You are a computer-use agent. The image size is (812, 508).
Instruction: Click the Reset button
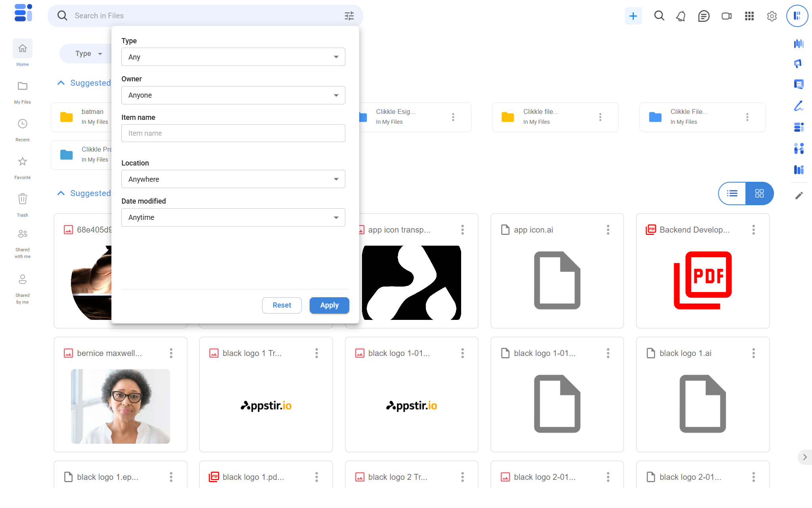282,305
